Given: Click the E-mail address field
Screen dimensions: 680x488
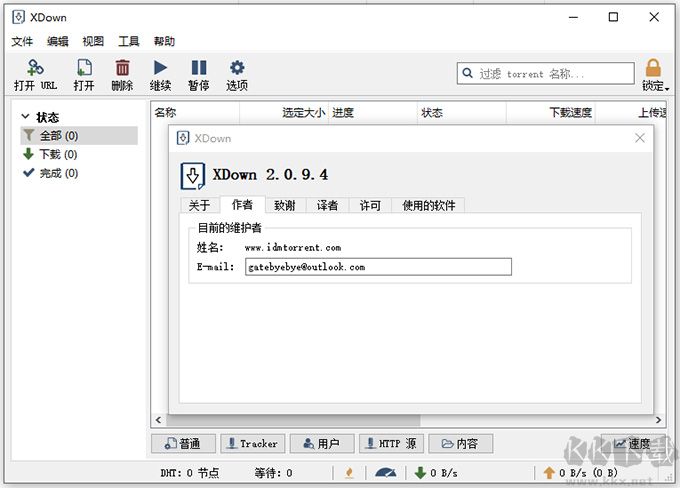Looking at the screenshot, I should tap(377, 267).
